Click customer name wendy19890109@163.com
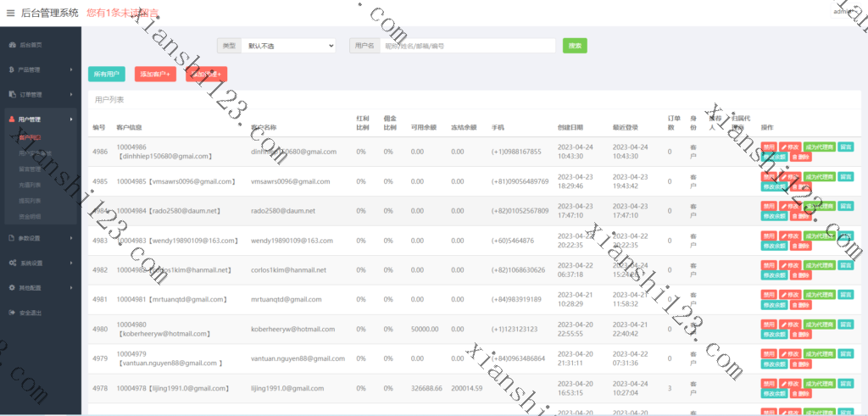Image resolution: width=868 pixels, height=416 pixels. pyautogui.click(x=292, y=241)
